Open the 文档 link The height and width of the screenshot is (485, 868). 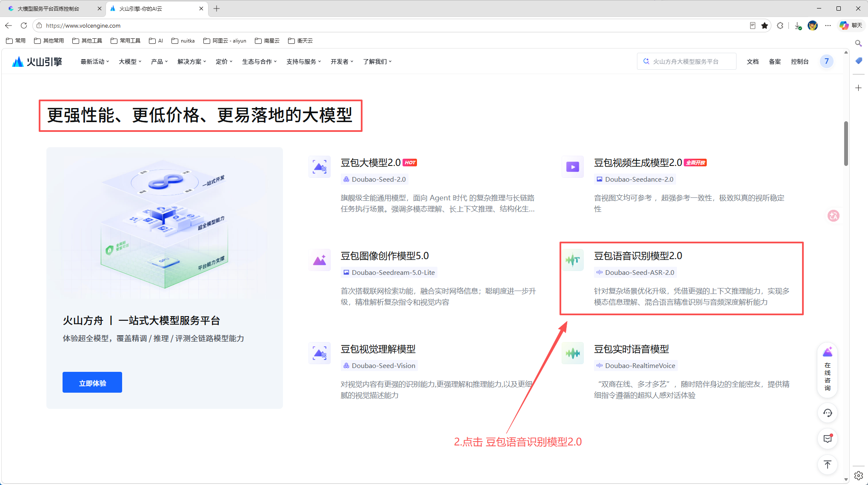pyautogui.click(x=753, y=62)
